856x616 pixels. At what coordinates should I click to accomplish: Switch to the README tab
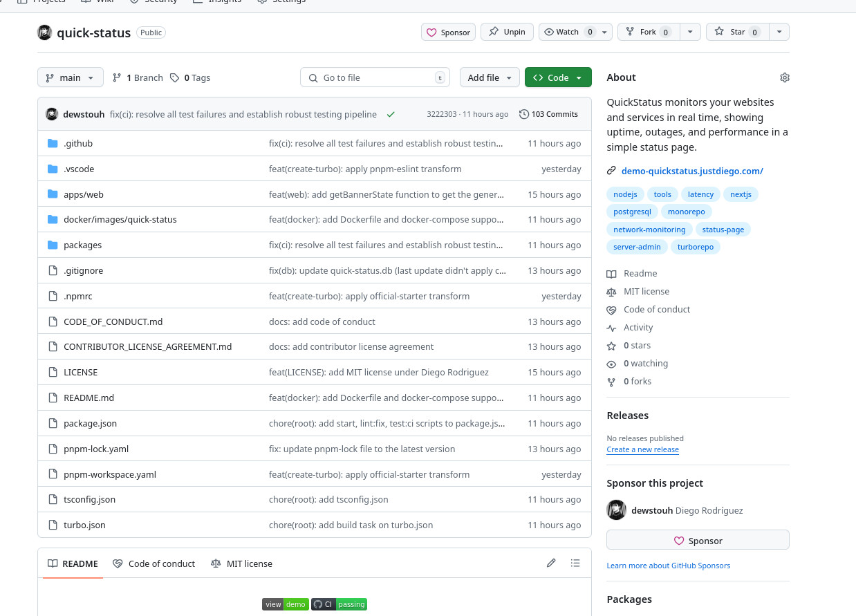[73, 563]
